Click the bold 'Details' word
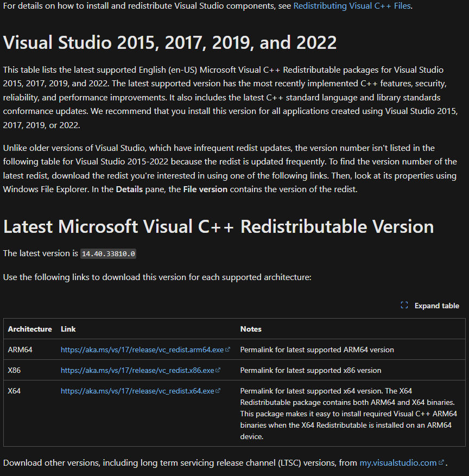The width and height of the screenshot is (469, 476). (x=129, y=189)
